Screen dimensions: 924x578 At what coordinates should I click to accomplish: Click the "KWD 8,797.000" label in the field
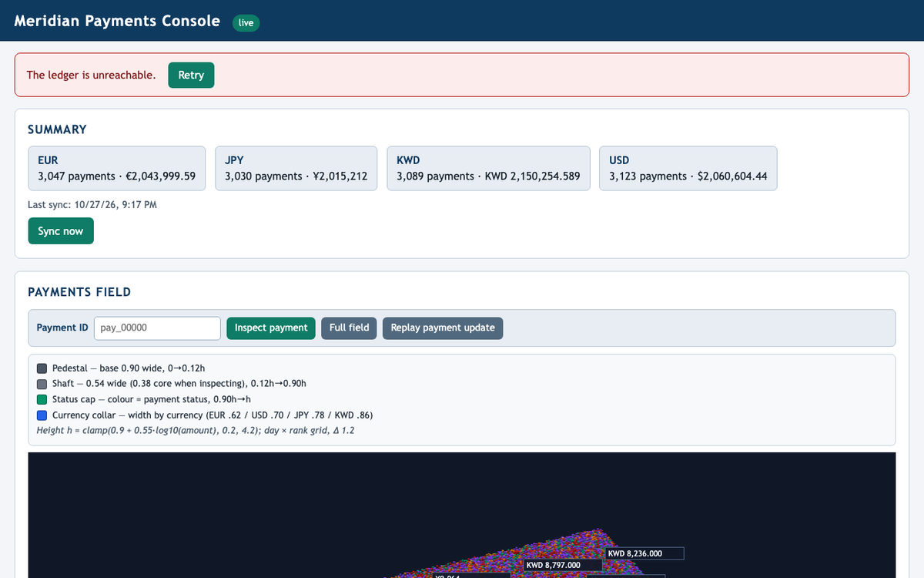coord(563,566)
